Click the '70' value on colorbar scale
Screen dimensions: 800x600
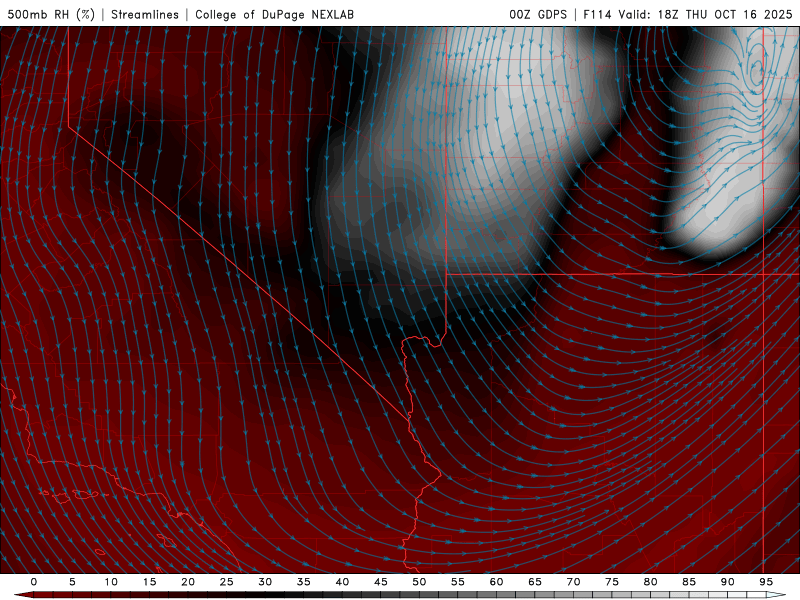point(573,582)
